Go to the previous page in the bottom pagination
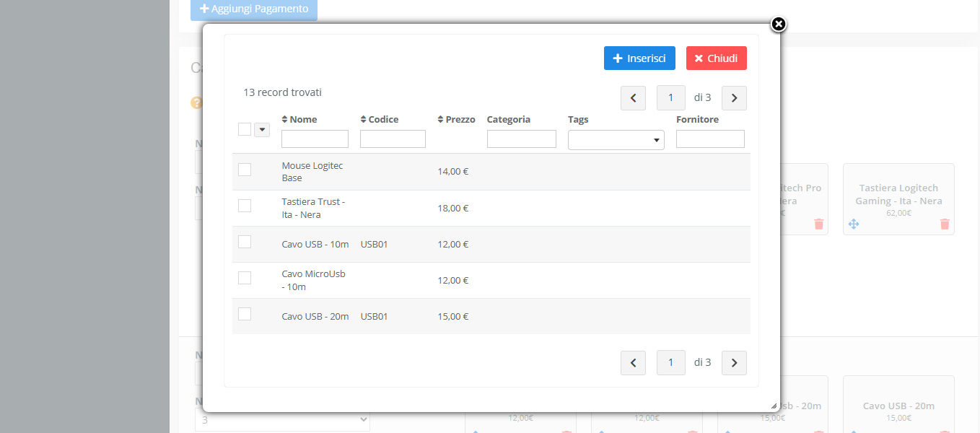 point(633,363)
